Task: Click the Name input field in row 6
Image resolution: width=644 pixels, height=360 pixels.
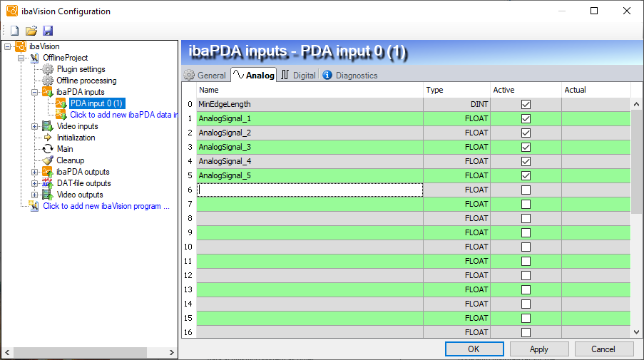Action: point(310,190)
